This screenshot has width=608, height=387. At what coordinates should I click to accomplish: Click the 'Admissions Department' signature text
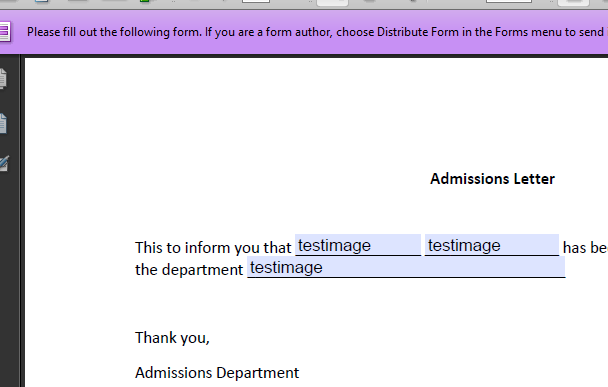[217, 373]
